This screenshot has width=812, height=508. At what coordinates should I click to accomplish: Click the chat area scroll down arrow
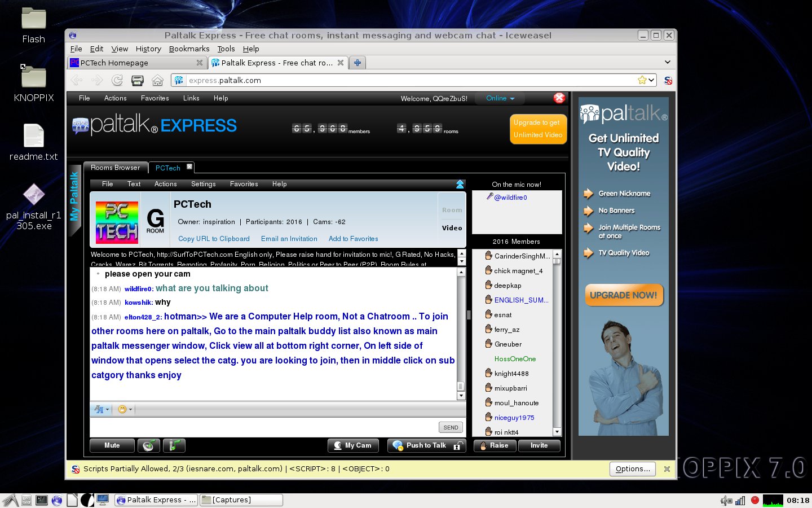click(461, 396)
